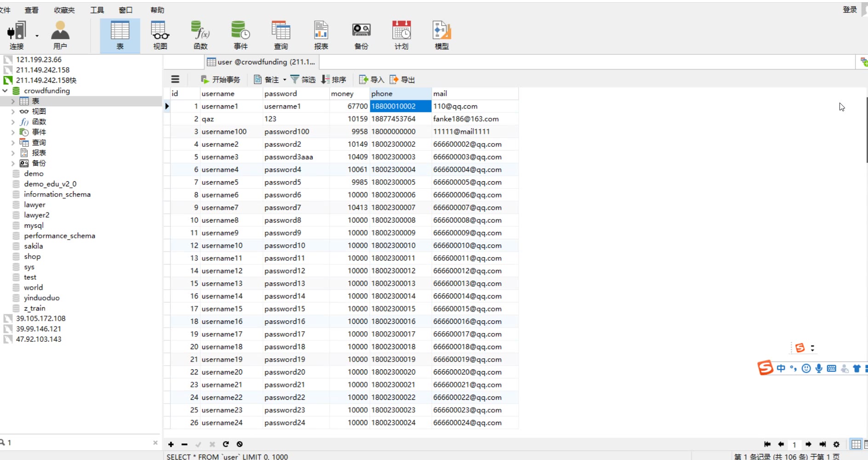Click the add record plus button
The height and width of the screenshot is (460, 868).
click(x=171, y=444)
